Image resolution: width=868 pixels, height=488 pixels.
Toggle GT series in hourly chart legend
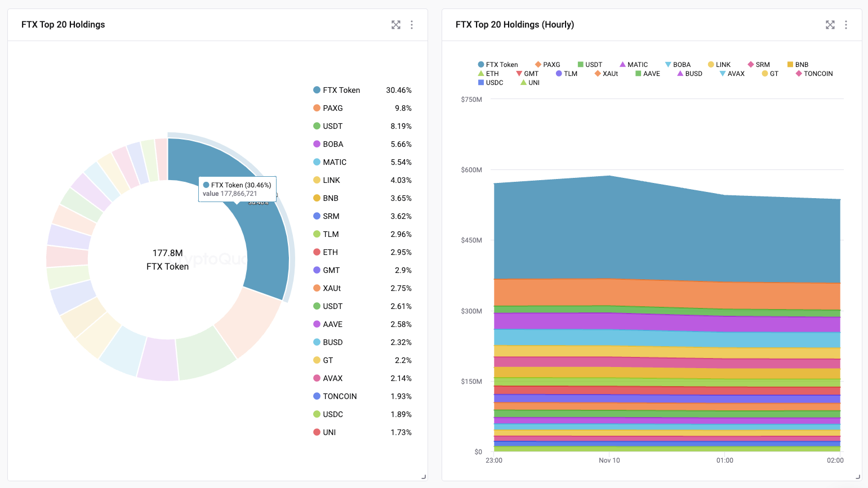point(770,74)
